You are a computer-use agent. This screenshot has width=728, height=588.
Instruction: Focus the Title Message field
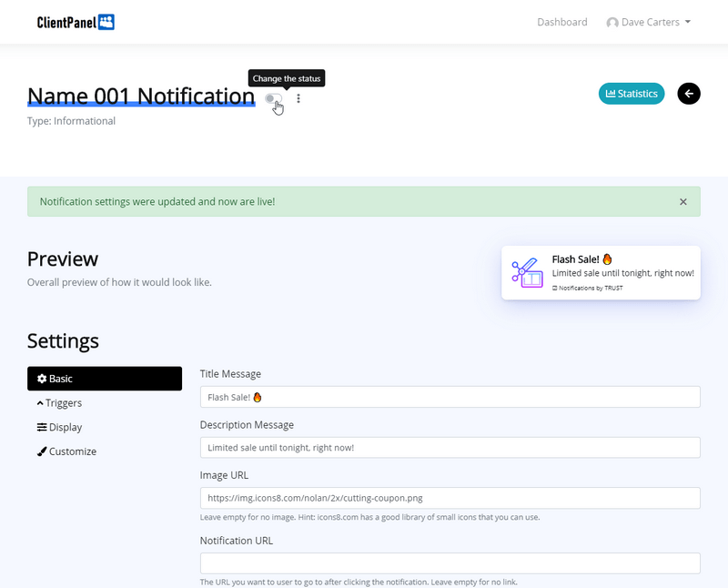click(450, 397)
